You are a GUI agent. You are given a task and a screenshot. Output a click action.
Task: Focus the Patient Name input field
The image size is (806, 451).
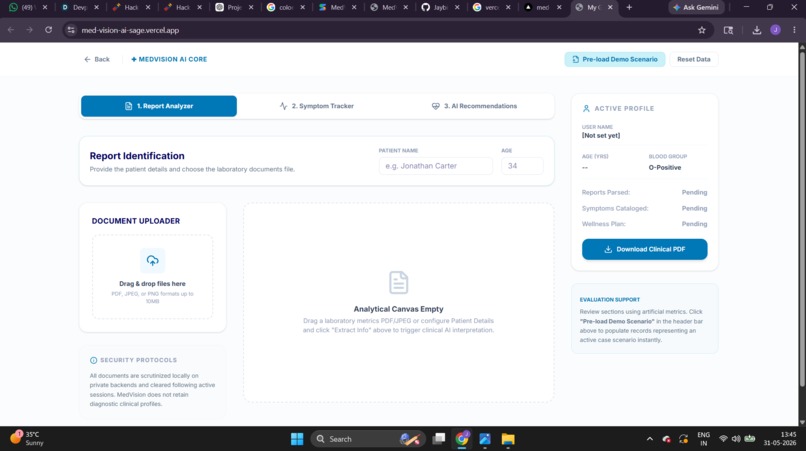[435, 166]
